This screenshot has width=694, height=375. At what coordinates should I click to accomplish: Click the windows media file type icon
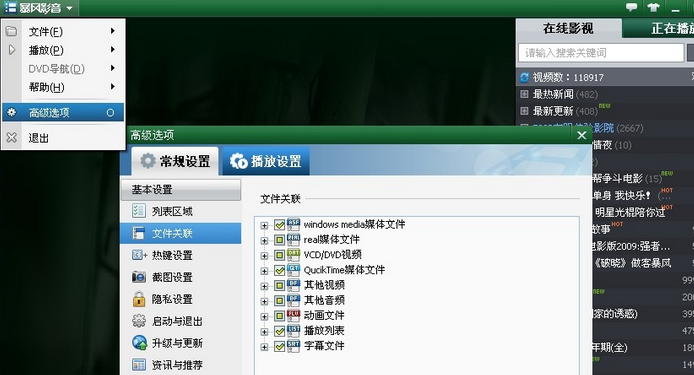click(x=293, y=224)
